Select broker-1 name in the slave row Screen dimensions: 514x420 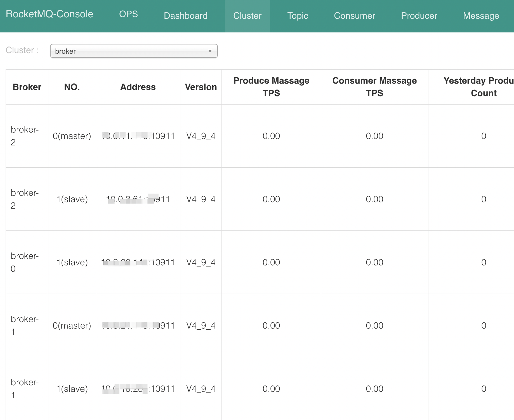[25, 389]
